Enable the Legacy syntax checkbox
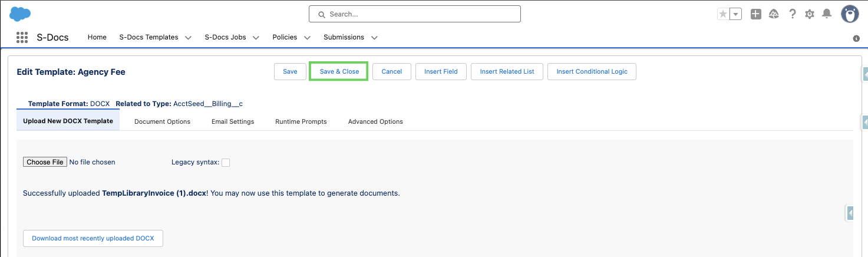Screen dimensions: 868x257 tap(226, 163)
